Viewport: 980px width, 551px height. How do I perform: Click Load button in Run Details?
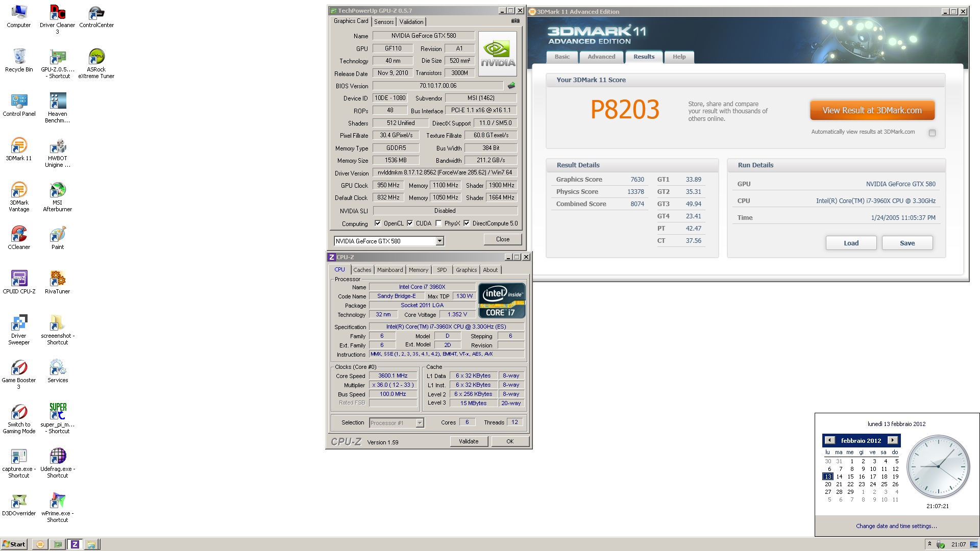pyautogui.click(x=851, y=243)
